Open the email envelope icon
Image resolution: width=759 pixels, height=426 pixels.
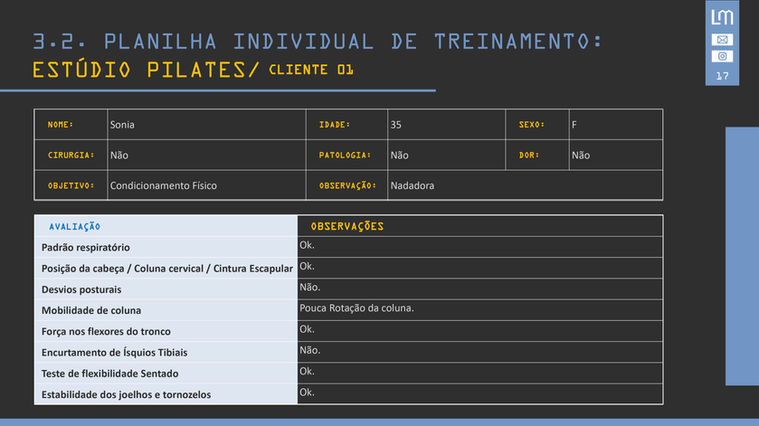point(722,40)
